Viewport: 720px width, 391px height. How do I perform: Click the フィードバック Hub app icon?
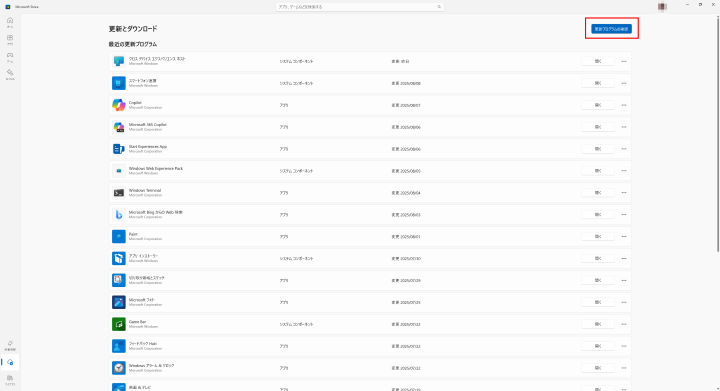[x=118, y=346]
